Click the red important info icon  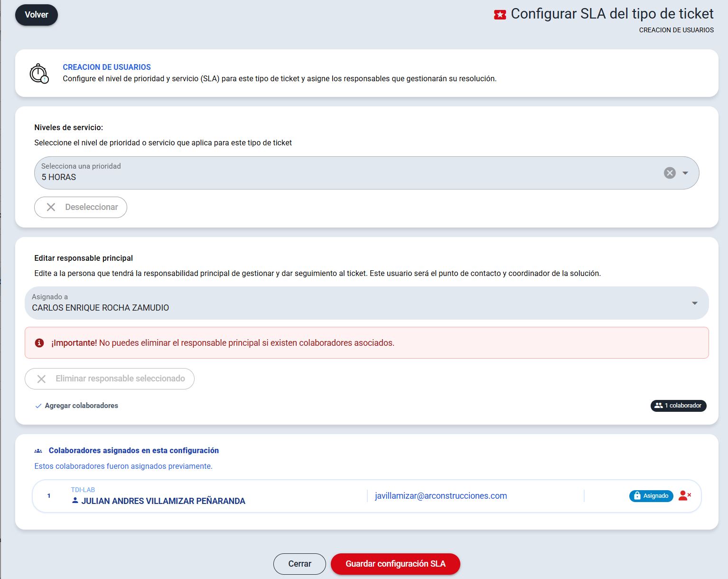coord(39,343)
